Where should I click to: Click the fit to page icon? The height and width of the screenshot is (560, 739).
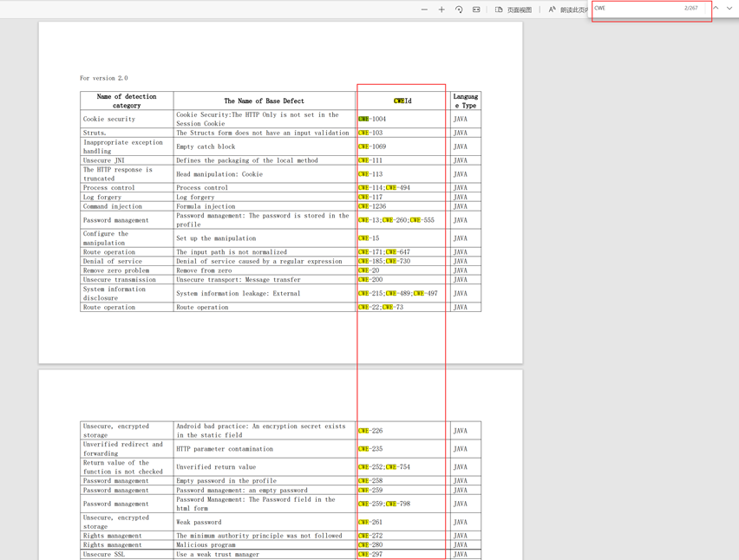476,10
